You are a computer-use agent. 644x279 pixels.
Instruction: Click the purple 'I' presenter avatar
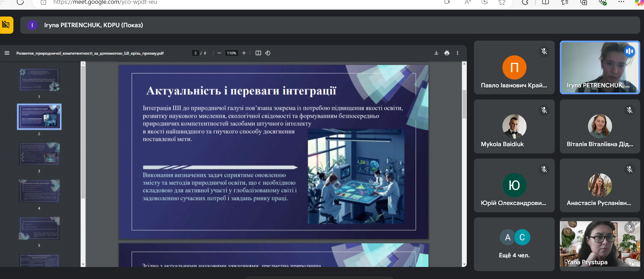point(32,25)
